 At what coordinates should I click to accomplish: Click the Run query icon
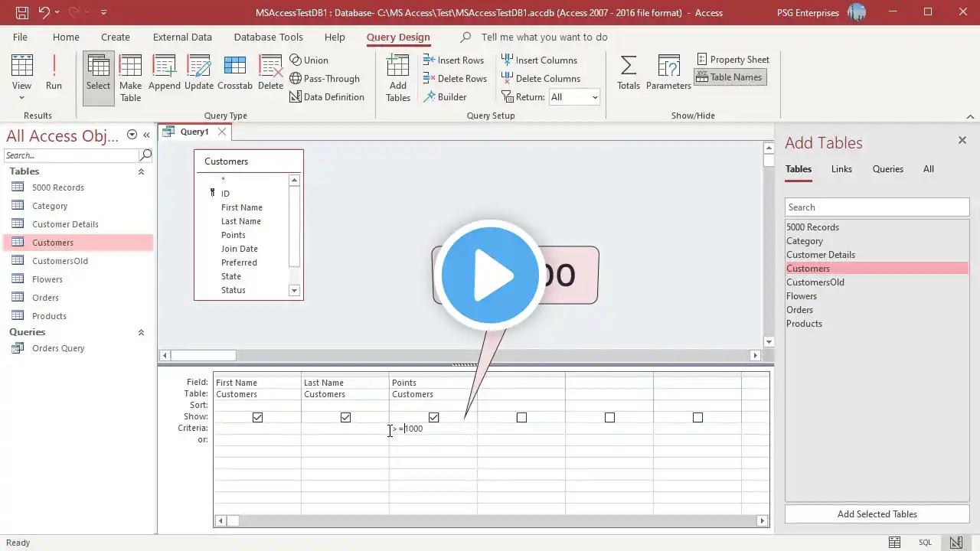(x=54, y=73)
